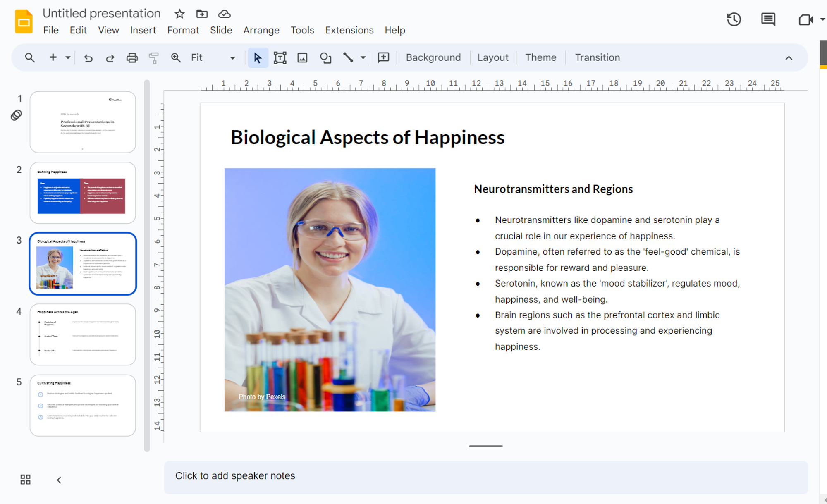Select slide 5 Cultivating Happiness thumbnail
The height and width of the screenshot is (504, 827).
tap(83, 405)
